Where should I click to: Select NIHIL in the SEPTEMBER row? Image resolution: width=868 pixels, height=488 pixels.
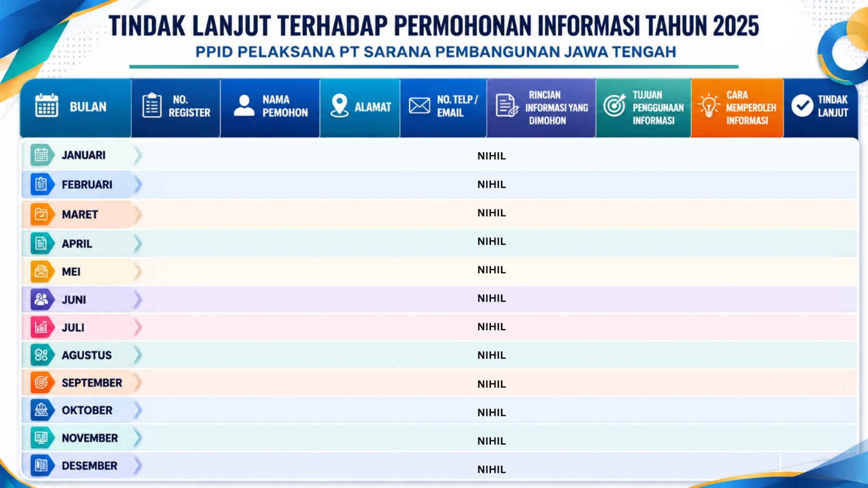point(492,384)
